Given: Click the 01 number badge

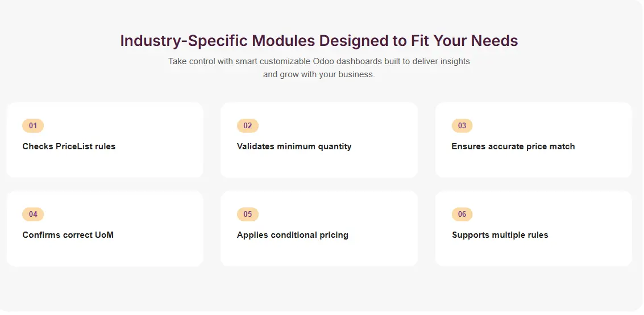Looking at the screenshot, I should 33,126.
